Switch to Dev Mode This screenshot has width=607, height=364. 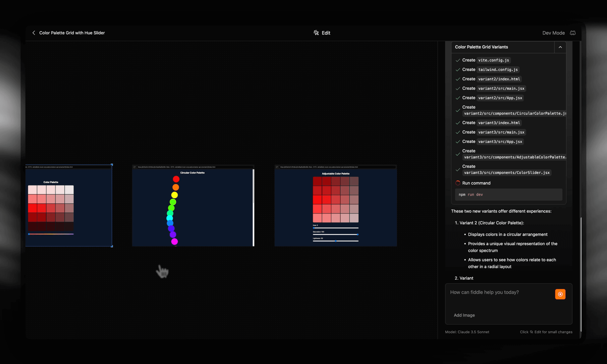point(554,33)
